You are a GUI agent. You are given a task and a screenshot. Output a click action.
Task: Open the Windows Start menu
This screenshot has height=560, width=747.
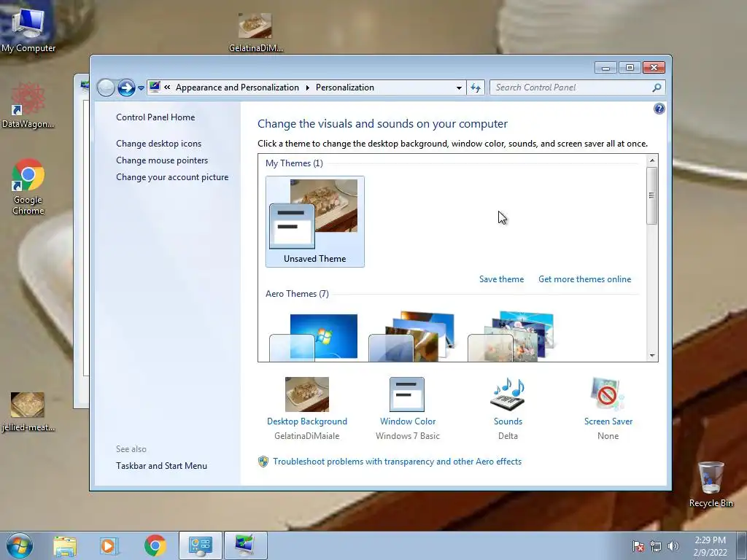[20, 545]
